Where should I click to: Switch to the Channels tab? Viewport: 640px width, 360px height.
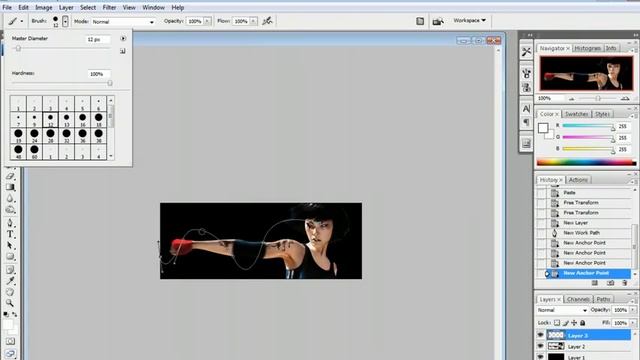tap(578, 299)
